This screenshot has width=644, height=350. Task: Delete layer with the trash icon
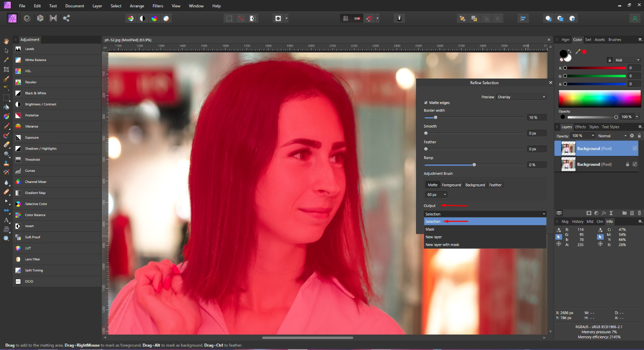(639, 213)
